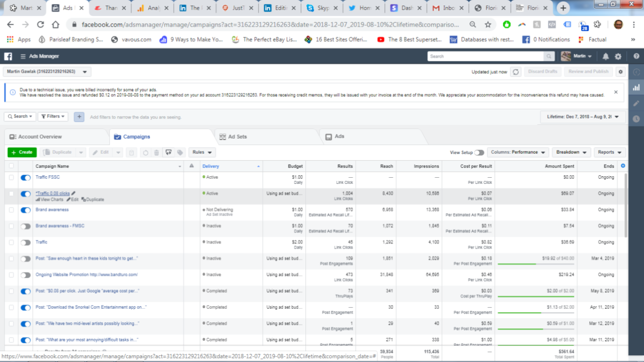Viewport: 644px width, 362px height.
Task: Dismiss the billing issue notice
Action: [616, 92]
